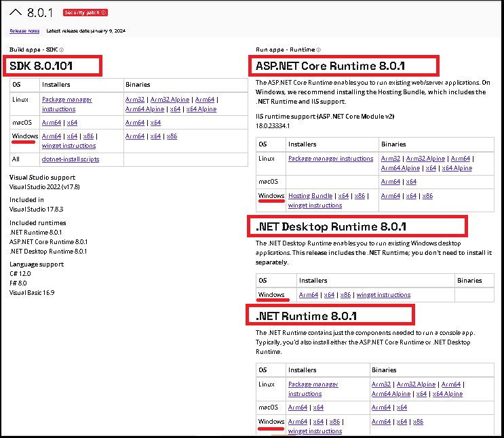The width and height of the screenshot is (504, 438).
Task: Download .NET Runtime macOS x64 binary
Action: pos(402,407)
